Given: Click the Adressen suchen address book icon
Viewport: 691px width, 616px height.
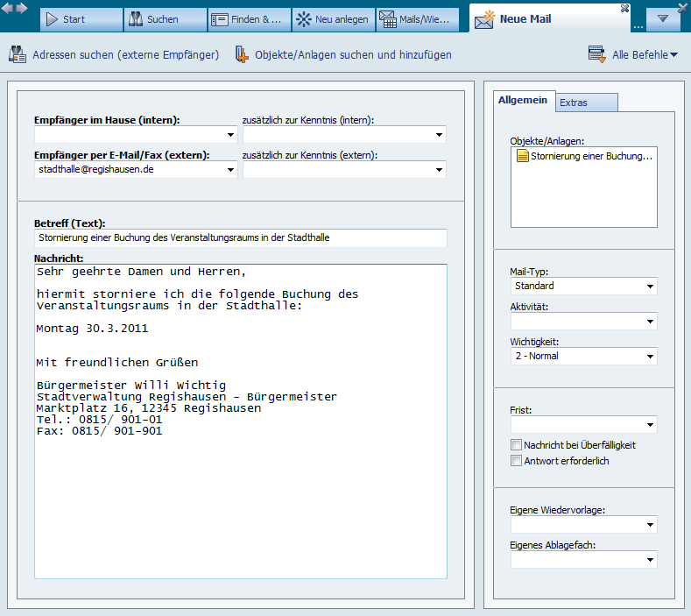Looking at the screenshot, I should pos(18,54).
